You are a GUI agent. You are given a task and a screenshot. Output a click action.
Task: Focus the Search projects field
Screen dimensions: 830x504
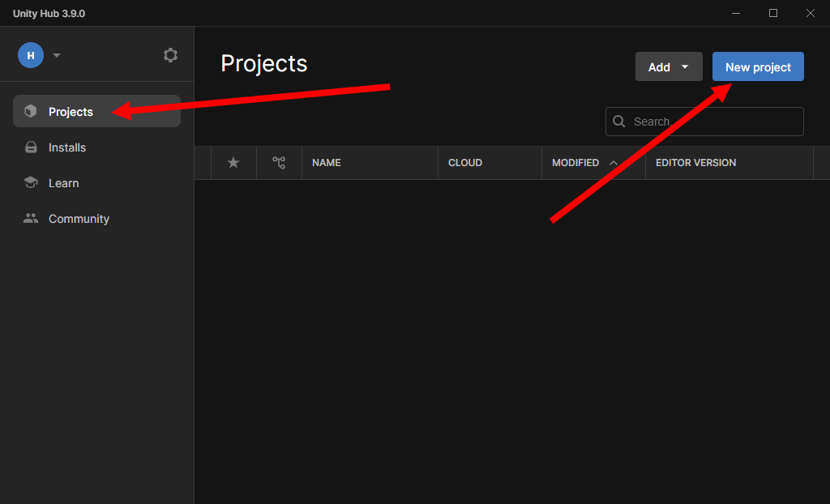(x=704, y=122)
